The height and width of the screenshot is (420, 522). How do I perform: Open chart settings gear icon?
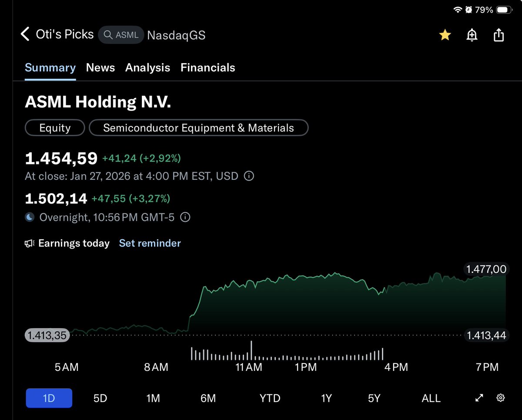point(500,398)
